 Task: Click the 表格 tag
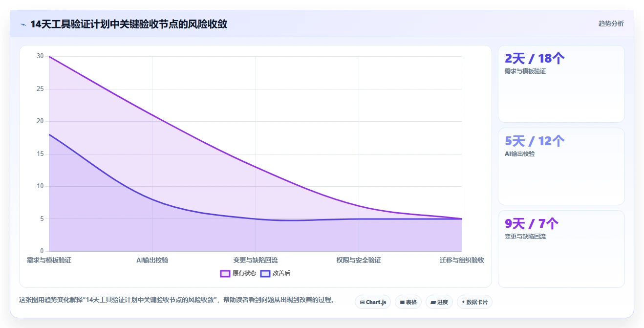click(x=408, y=302)
